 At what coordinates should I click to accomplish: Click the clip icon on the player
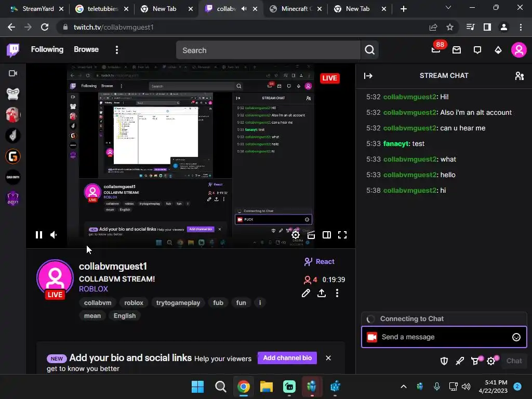click(311, 235)
